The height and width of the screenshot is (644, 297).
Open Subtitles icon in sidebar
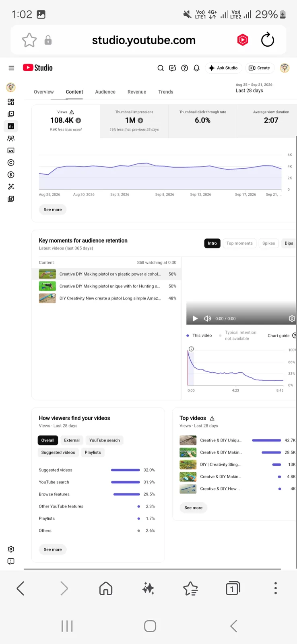[x=11, y=151]
